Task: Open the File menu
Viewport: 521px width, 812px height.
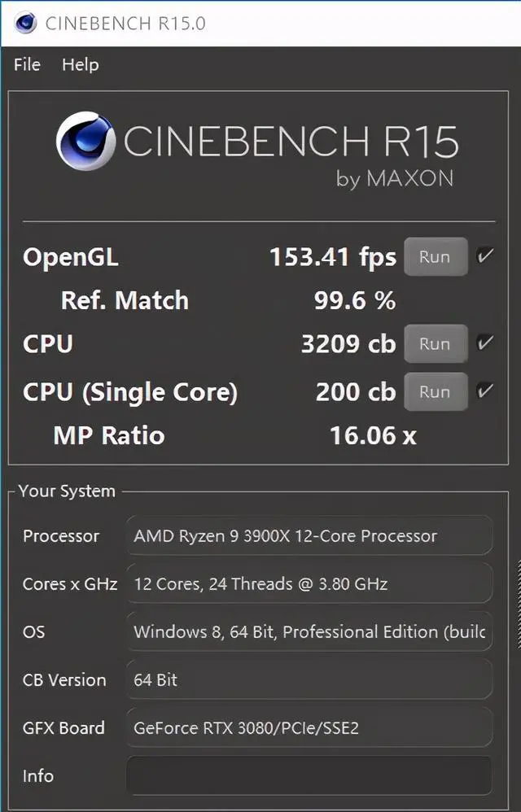Action: pyautogui.click(x=27, y=65)
